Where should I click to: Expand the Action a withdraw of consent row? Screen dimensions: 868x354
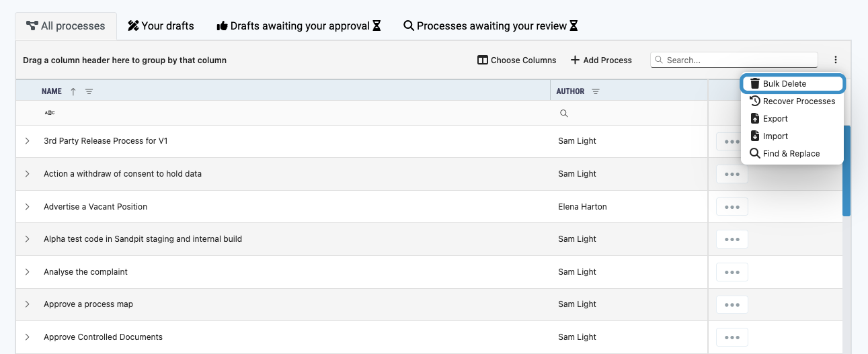[x=28, y=174]
